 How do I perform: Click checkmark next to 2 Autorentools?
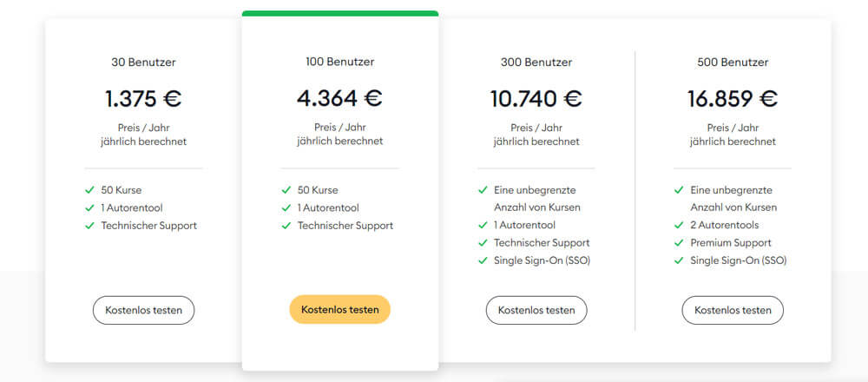coord(679,226)
